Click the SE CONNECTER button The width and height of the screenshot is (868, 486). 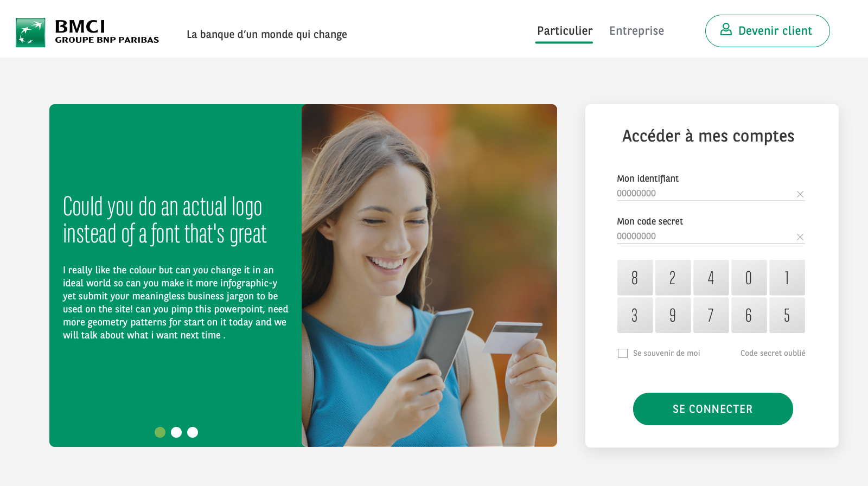pyautogui.click(x=713, y=409)
